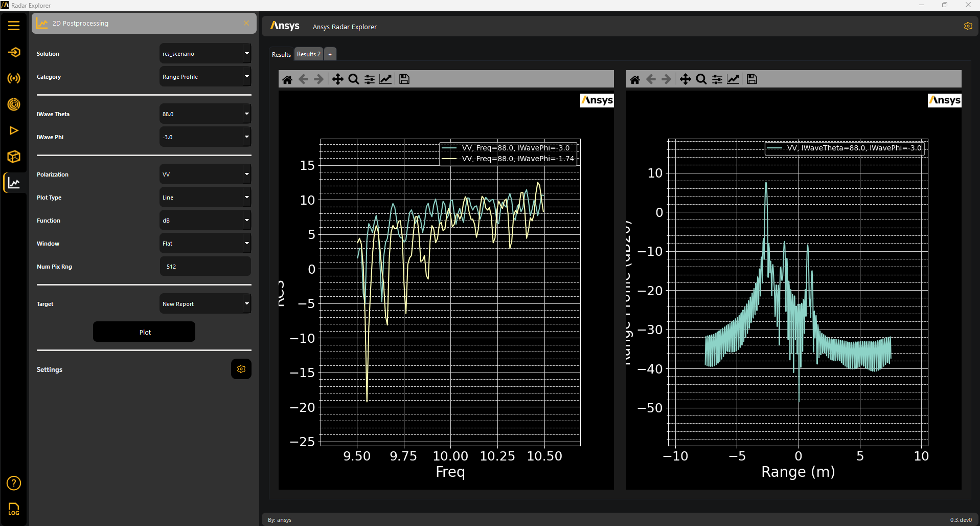Open the Help question mark icon
Viewport: 980px width, 526px height.
pos(14,483)
